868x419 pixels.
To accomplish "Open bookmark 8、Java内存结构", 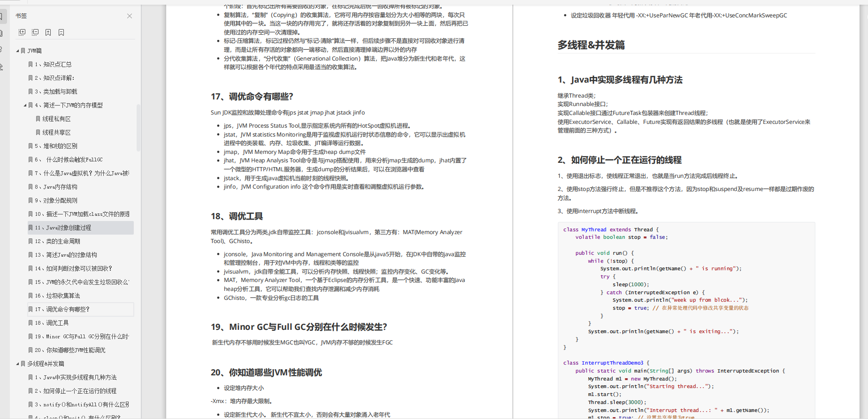I will point(56,187).
